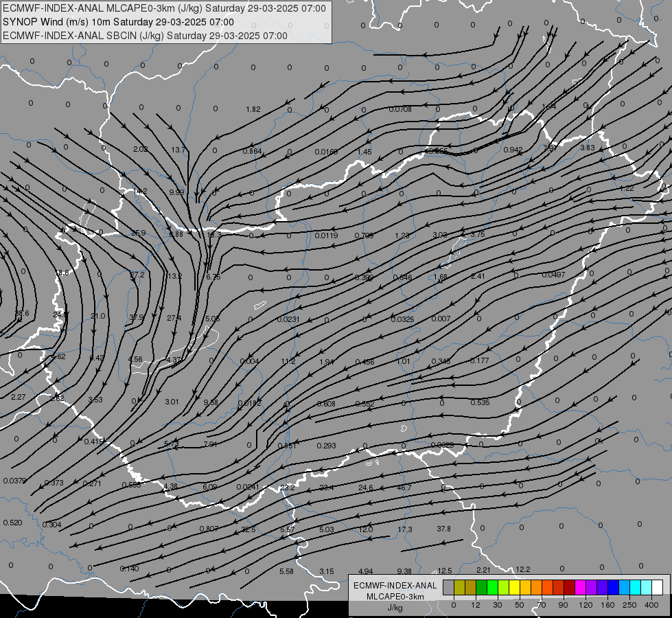
Task: Click the map value 1.22
Action: tap(627, 188)
